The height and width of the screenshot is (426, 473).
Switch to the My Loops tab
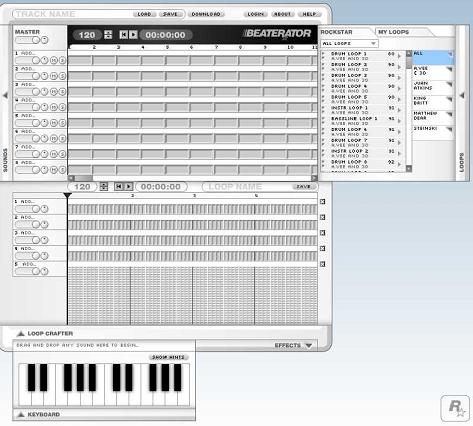pyautogui.click(x=394, y=32)
